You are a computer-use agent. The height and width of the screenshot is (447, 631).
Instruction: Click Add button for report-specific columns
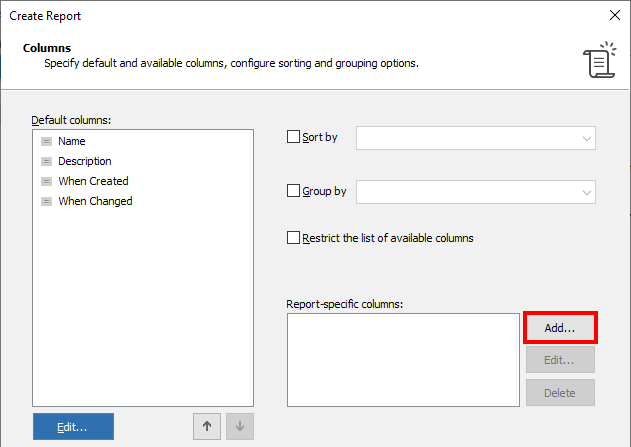pyautogui.click(x=560, y=328)
